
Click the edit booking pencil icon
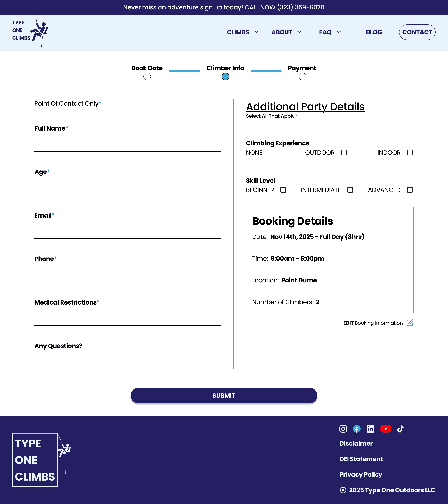pyautogui.click(x=410, y=323)
